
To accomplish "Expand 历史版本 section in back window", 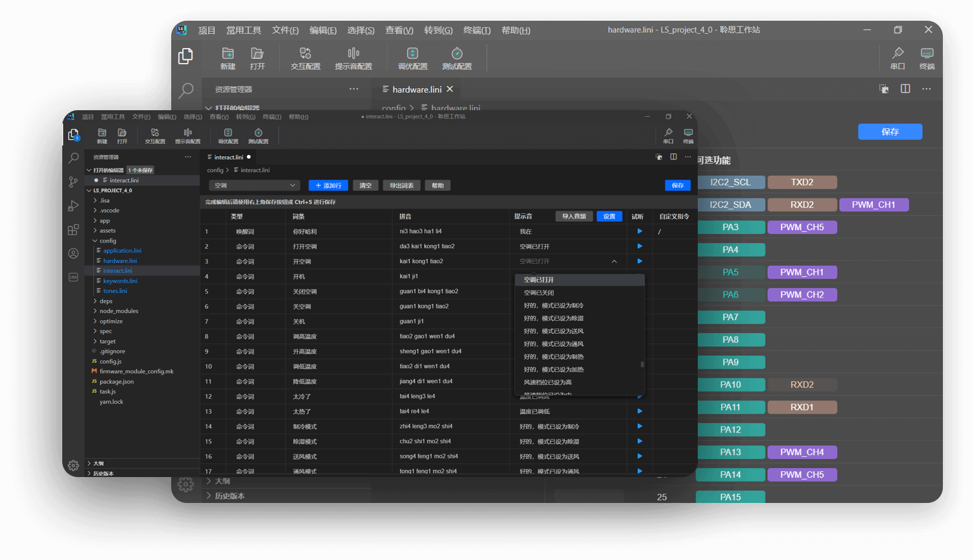I will click(209, 496).
